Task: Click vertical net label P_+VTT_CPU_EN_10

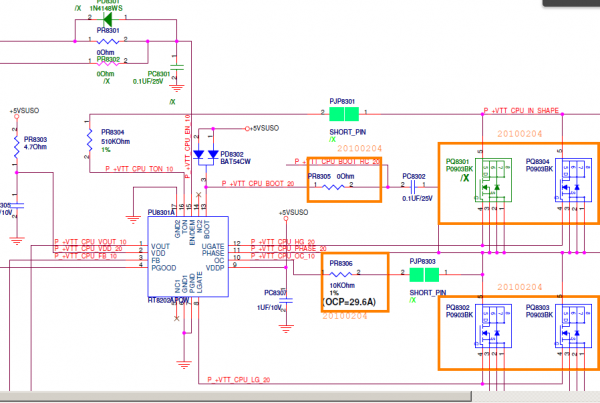Action: click(x=188, y=146)
